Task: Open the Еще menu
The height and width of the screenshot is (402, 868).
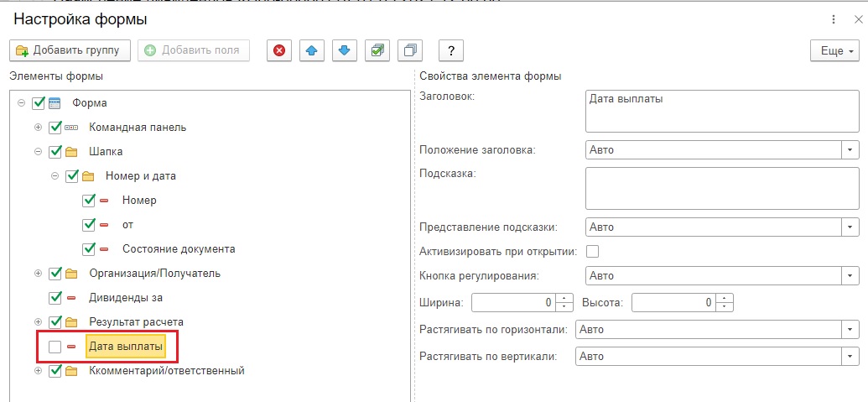Action: tap(834, 50)
